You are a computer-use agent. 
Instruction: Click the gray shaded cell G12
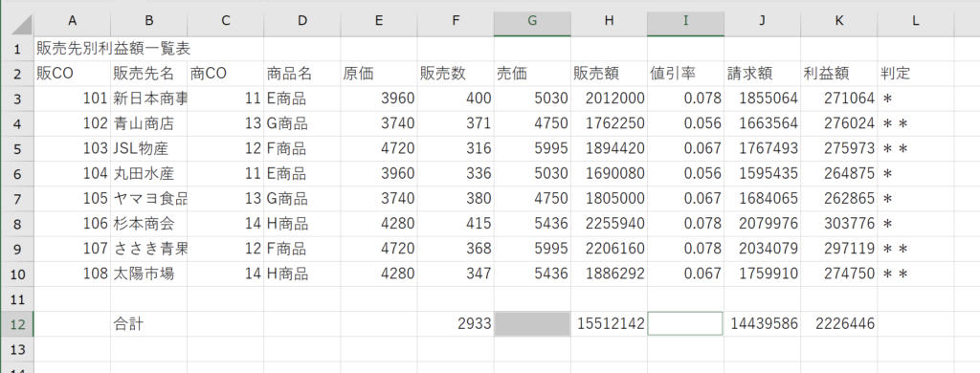coord(532,323)
